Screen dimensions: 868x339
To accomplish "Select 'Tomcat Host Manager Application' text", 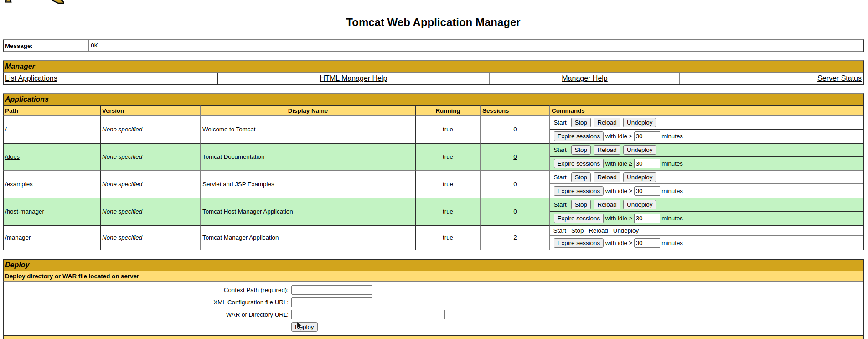I will (248, 212).
